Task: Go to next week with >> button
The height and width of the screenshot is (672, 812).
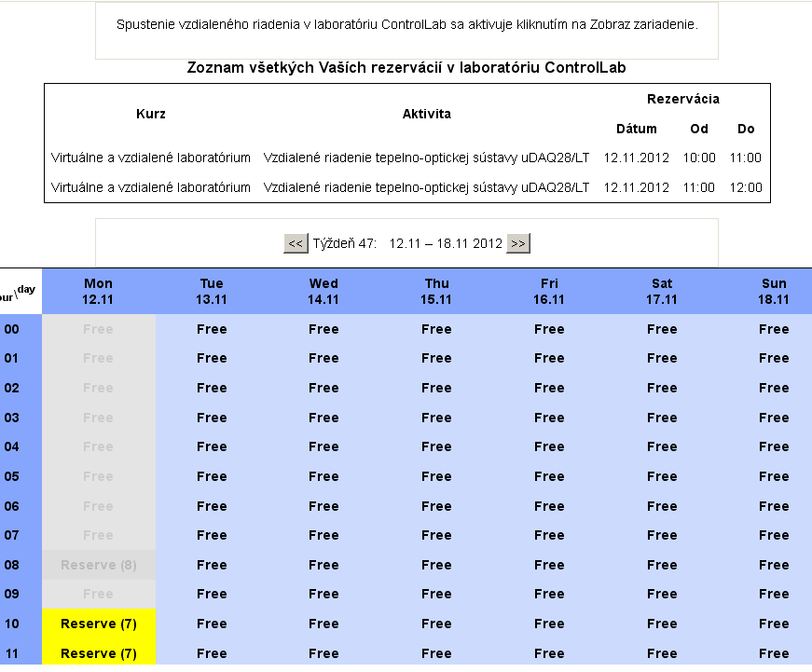Action: click(517, 243)
